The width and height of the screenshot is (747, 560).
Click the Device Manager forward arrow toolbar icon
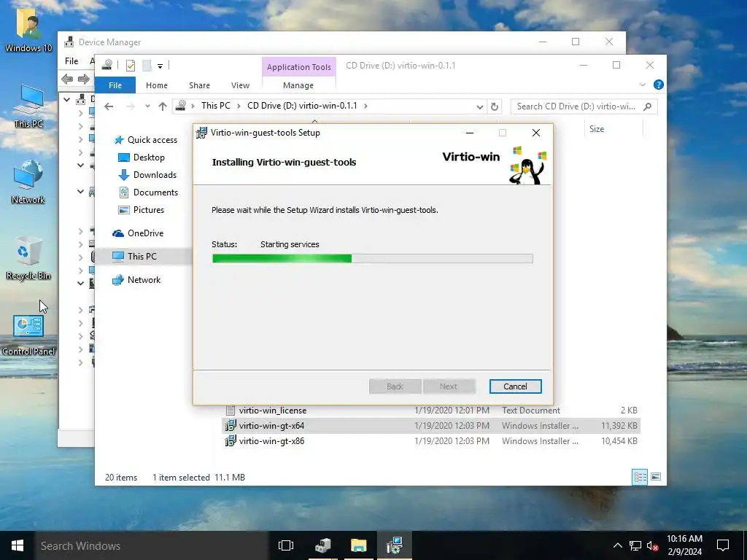(84, 79)
